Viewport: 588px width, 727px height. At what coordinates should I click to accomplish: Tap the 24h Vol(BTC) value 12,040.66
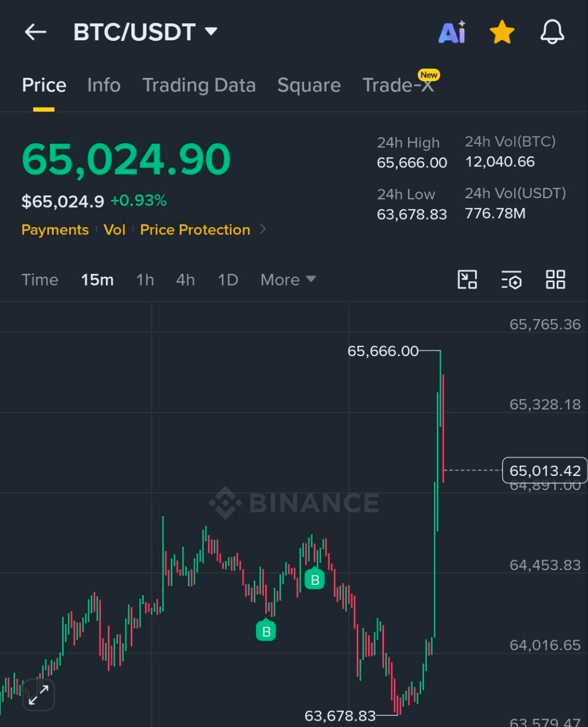tap(500, 162)
